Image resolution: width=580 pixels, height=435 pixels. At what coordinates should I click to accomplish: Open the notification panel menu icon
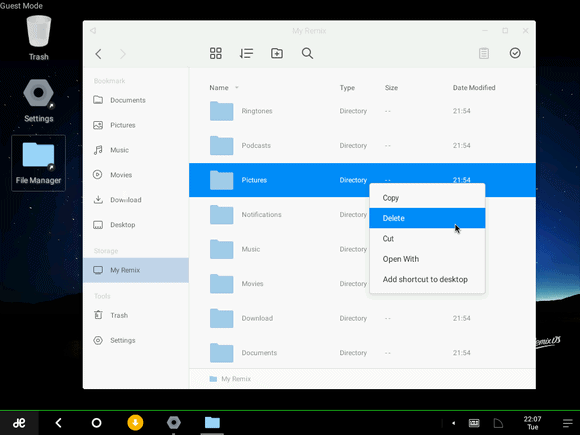click(567, 423)
